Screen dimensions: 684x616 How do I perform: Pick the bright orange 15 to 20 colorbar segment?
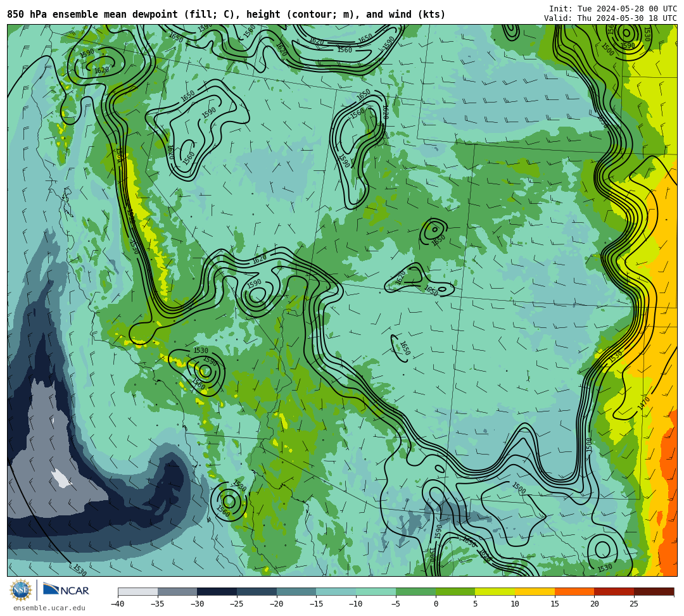(574, 591)
